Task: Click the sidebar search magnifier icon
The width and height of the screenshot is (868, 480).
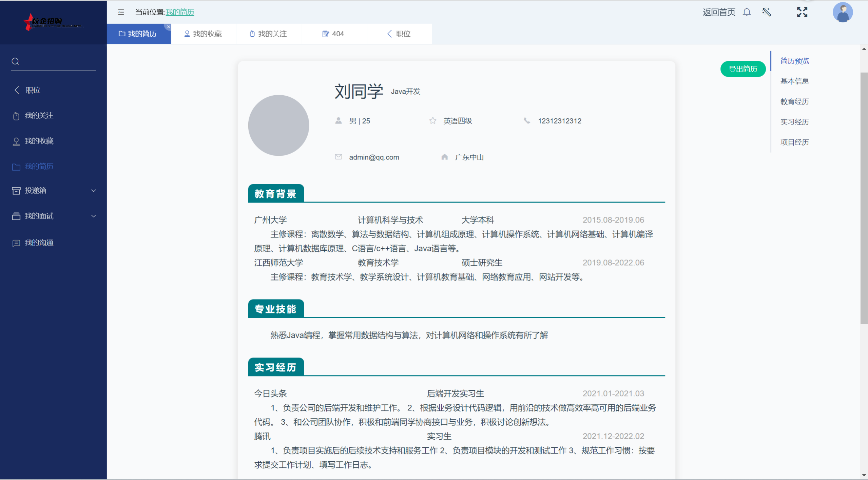Action: pyautogui.click(x=15, y=61)
